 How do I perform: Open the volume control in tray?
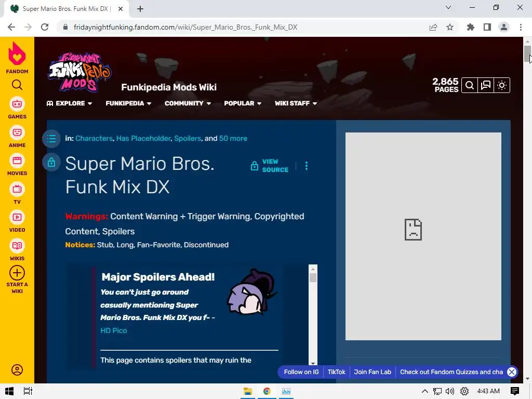[450, 391]
